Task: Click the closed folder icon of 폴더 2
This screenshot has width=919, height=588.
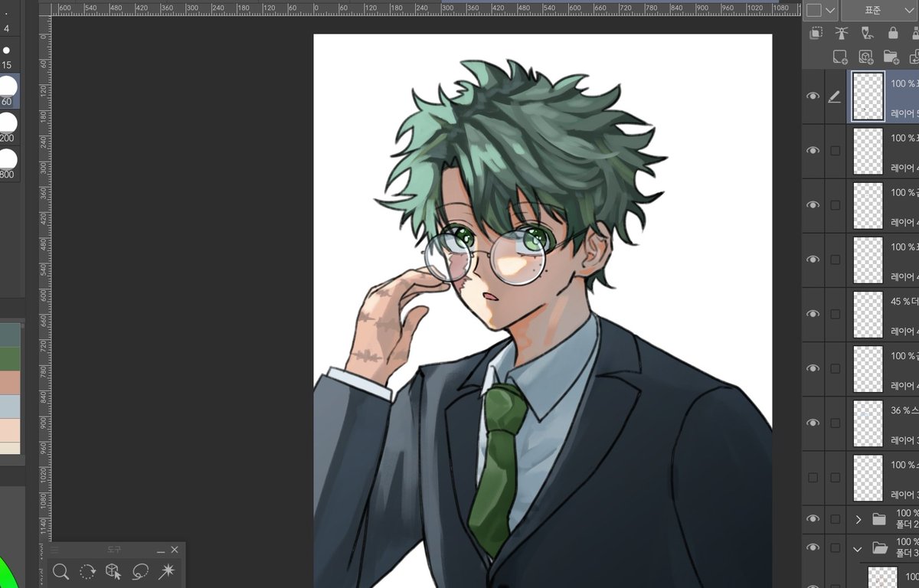Action: (x=879, y=520)
